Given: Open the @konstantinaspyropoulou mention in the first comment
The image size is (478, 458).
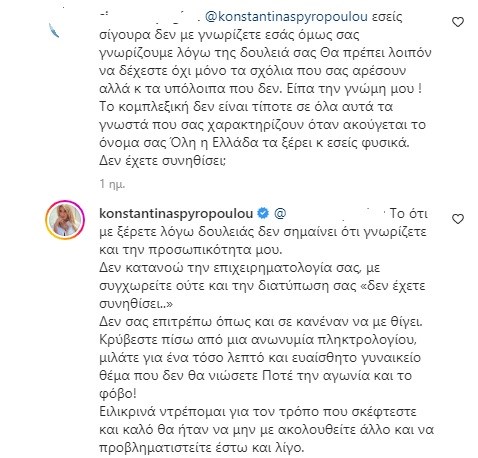Looking at the screenshot, I should (286, 17).
